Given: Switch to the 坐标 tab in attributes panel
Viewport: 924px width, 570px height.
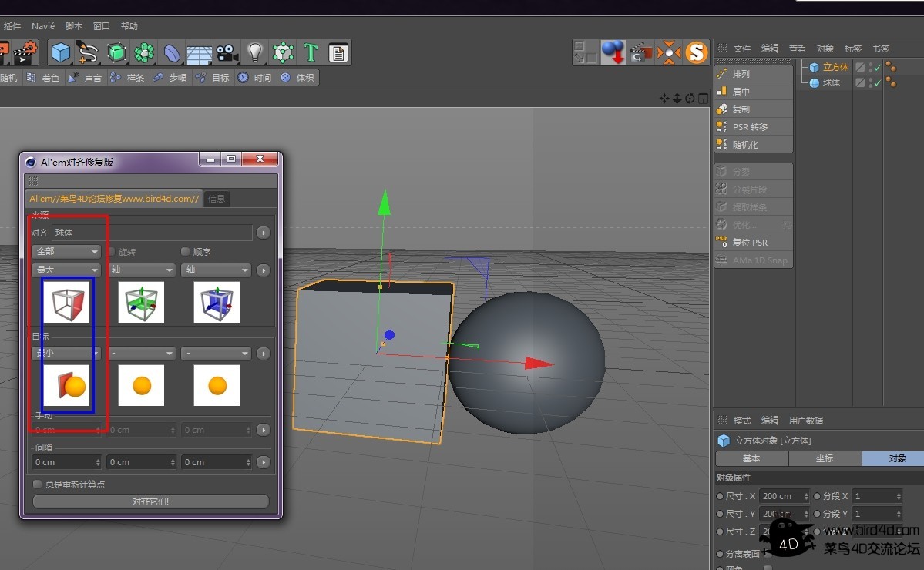Looking at the screenshot, I should click(824, 458).
